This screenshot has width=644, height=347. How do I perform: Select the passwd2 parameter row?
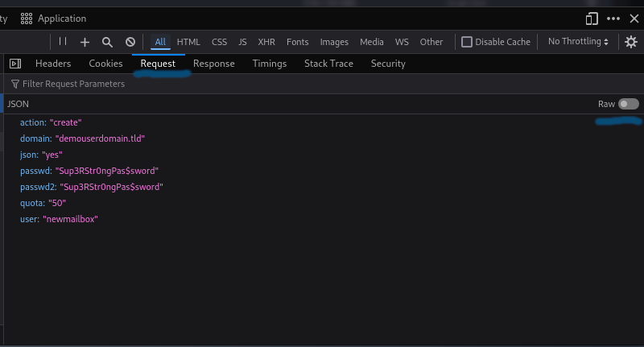324,187
